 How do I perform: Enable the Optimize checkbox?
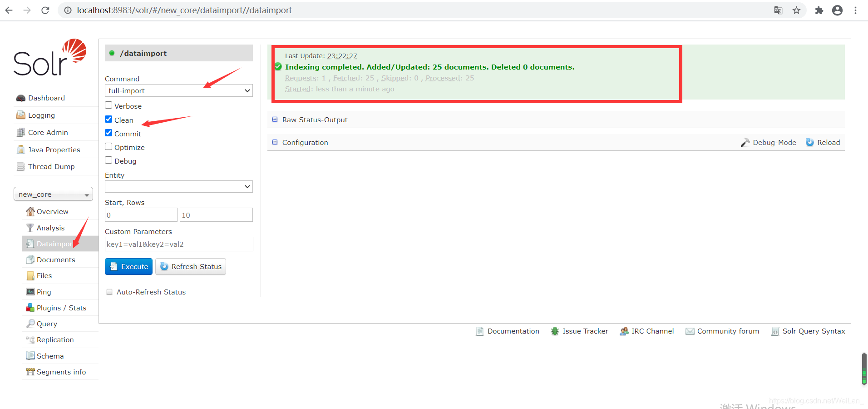(x=108, y=146)
